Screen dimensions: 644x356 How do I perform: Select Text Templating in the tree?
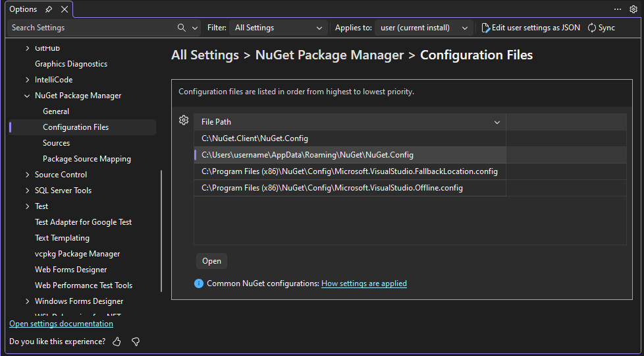62,238
